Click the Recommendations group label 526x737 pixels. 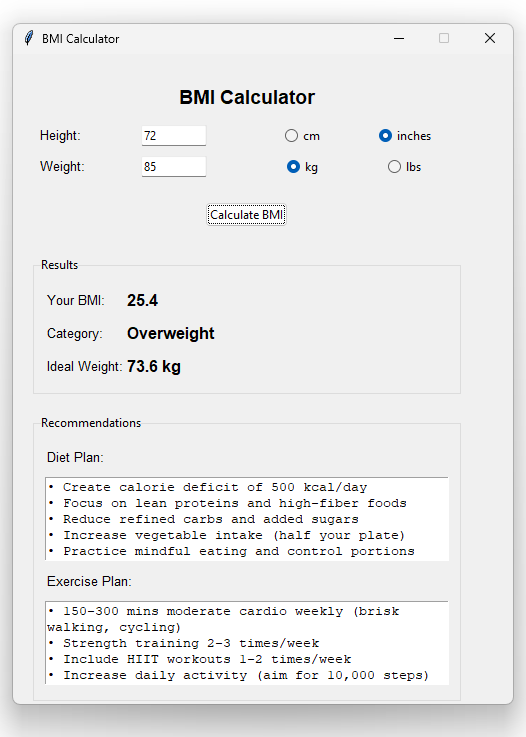91,423
